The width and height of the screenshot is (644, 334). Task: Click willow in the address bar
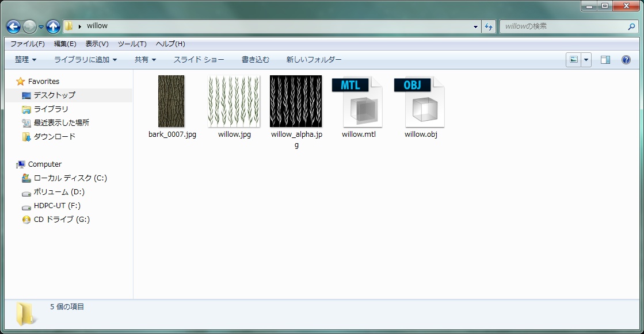tap(97, 26)
